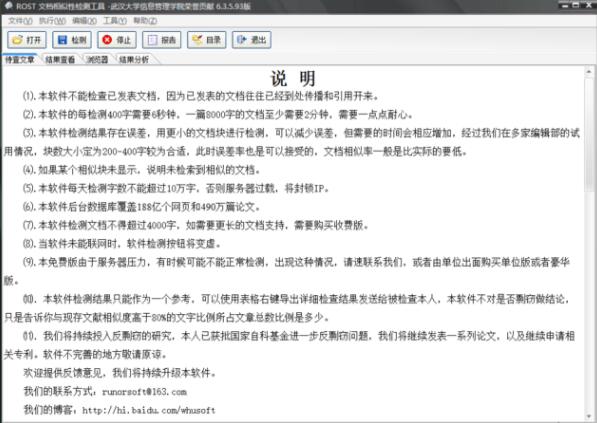
Task: Exit using the 退出 door icon button
Action: (x=252, y=40)
